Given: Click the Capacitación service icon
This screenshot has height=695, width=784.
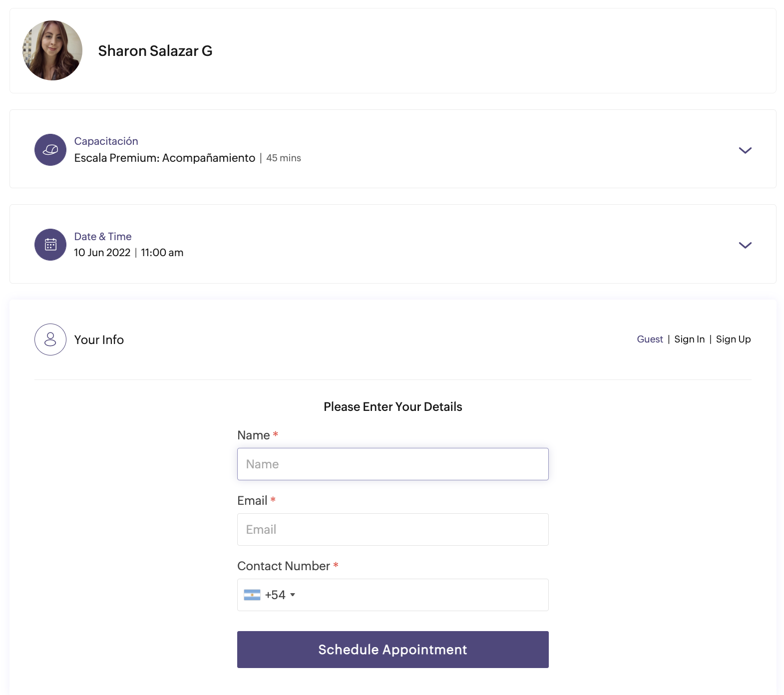Looking at the screenshot, I should coord(50,150).
